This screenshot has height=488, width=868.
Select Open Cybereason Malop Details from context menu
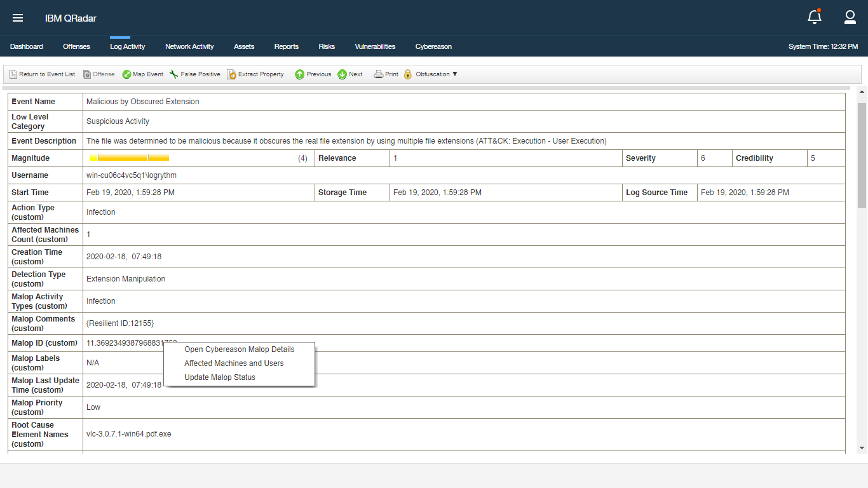click(x=240, y=349)
